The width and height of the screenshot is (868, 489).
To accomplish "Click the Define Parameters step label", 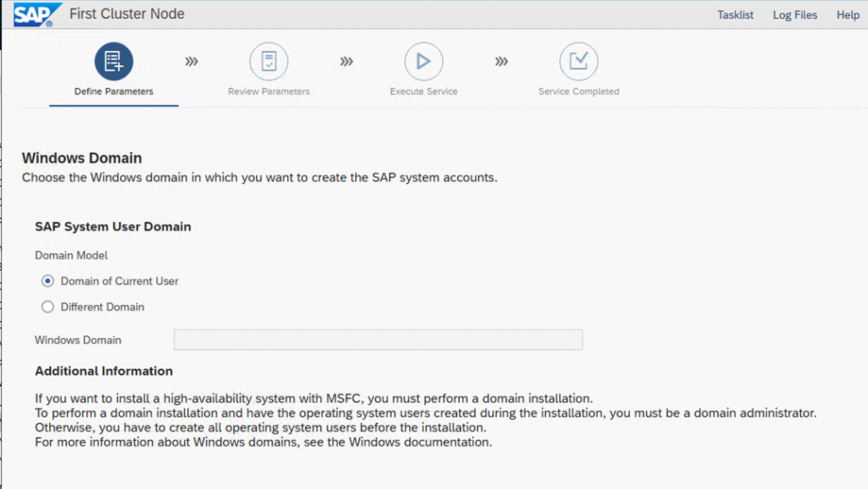I will tap(114, 92).
